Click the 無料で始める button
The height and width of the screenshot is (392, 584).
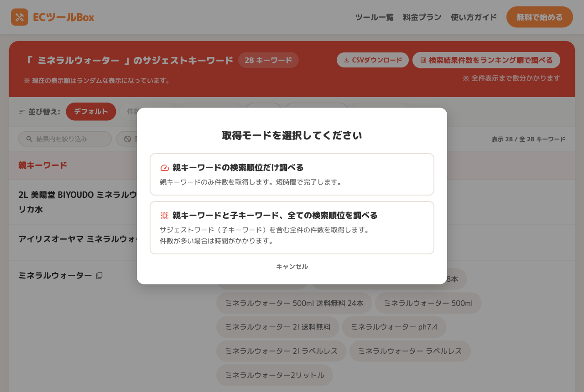point(539,17)
